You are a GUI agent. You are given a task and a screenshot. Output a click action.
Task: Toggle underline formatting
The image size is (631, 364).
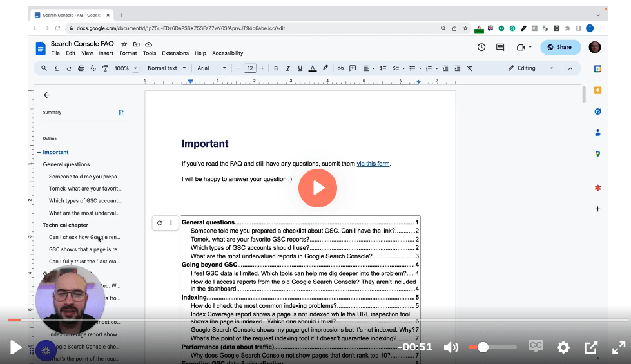point(300,68)
